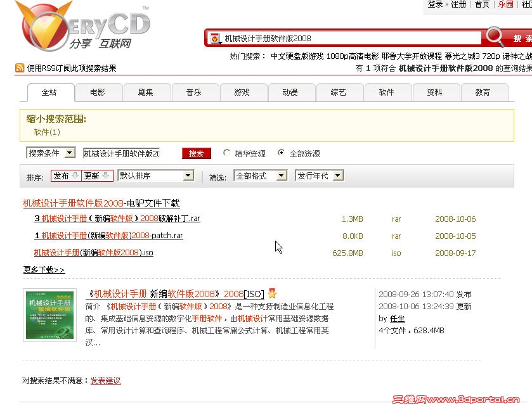Viewport: 532px width, 408px height.
Task: Toggle the 发布 sort arrow
Action: coord(75,175)
